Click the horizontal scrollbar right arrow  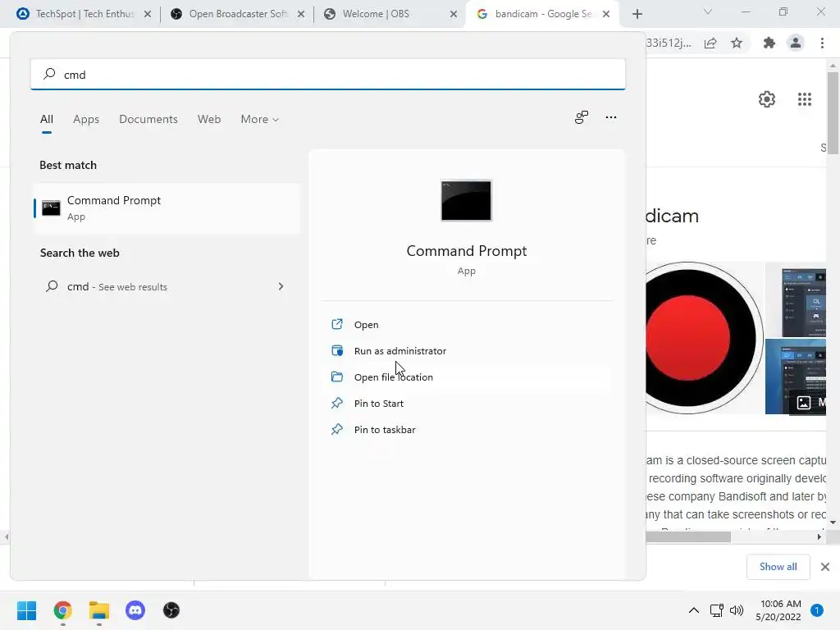[x=819, y=536]
